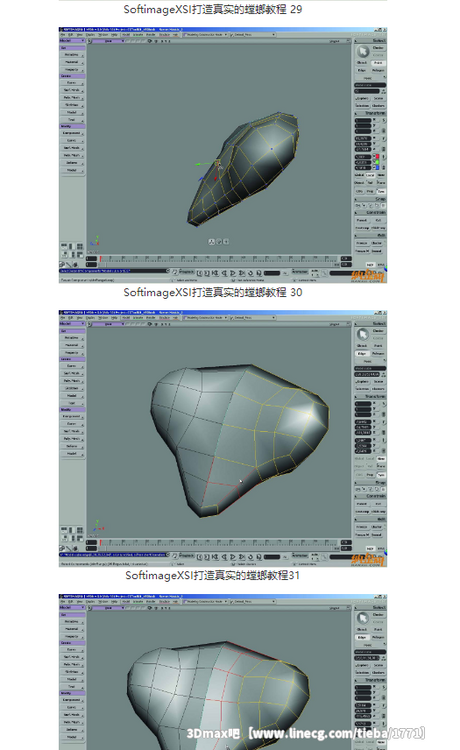The image size is (460, 750).
Task: Open camera view dropdown in top screenshot's viewport
Action: tap(109, 41)
